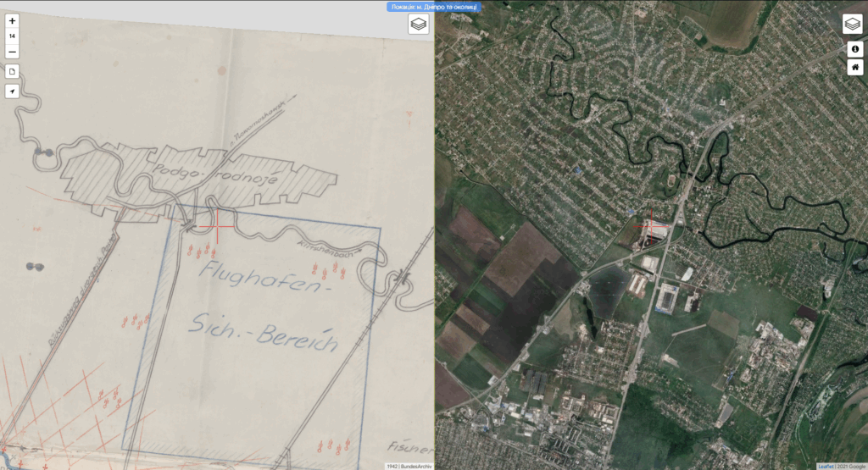Click the document page icon button
Viewport: 868px width, 470px height.
tap(12, 72)
